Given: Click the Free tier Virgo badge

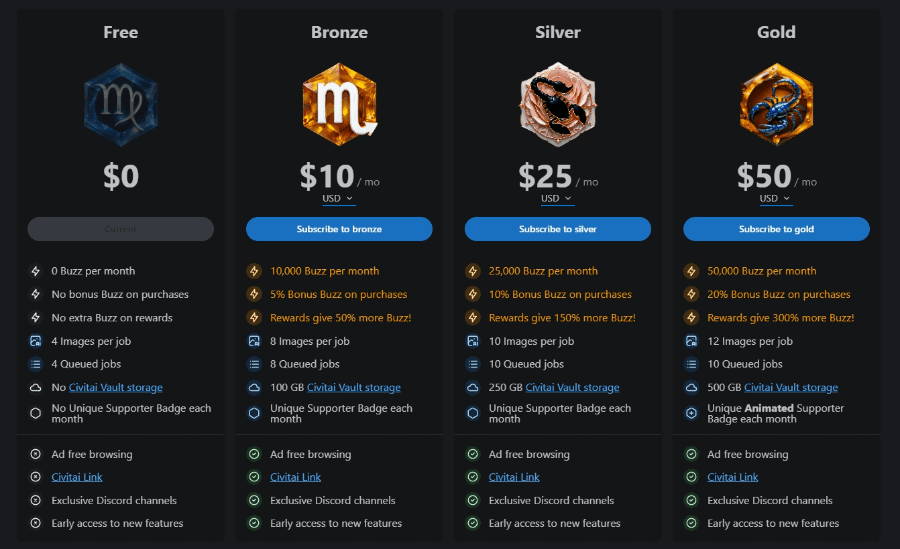Looking at the screenshot, I should (x=121, y=105).
